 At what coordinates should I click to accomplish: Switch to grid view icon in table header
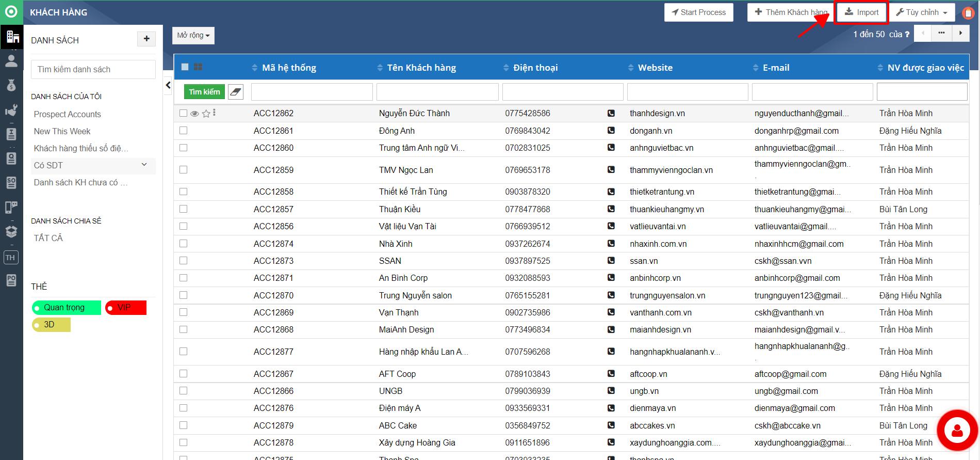198,67
